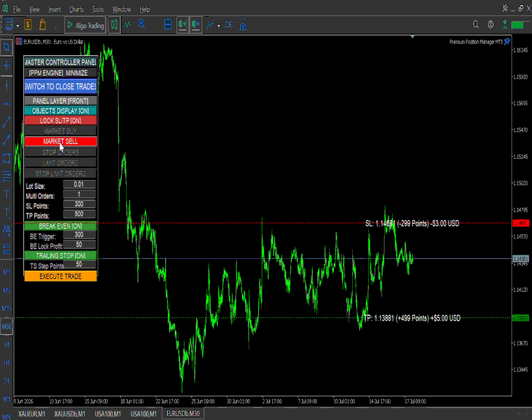The height and width of the screenshot is (420, 532).
Task: Select the M1 timeframe
Action: [x=6, y=272]
